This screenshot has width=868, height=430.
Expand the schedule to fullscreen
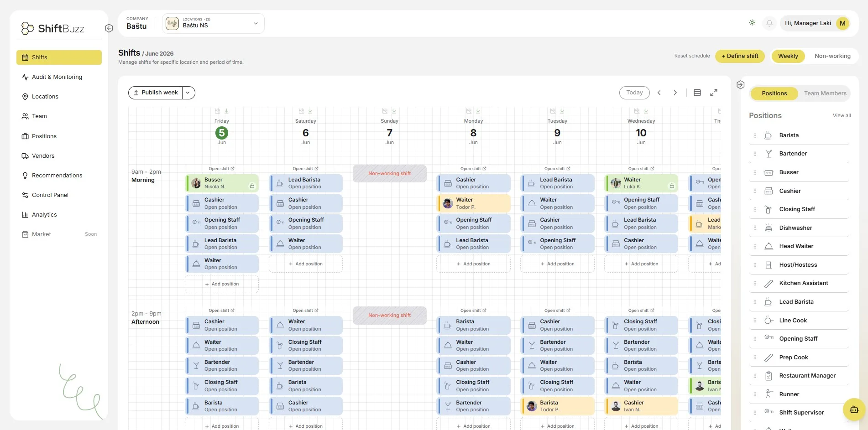[714, 93]
